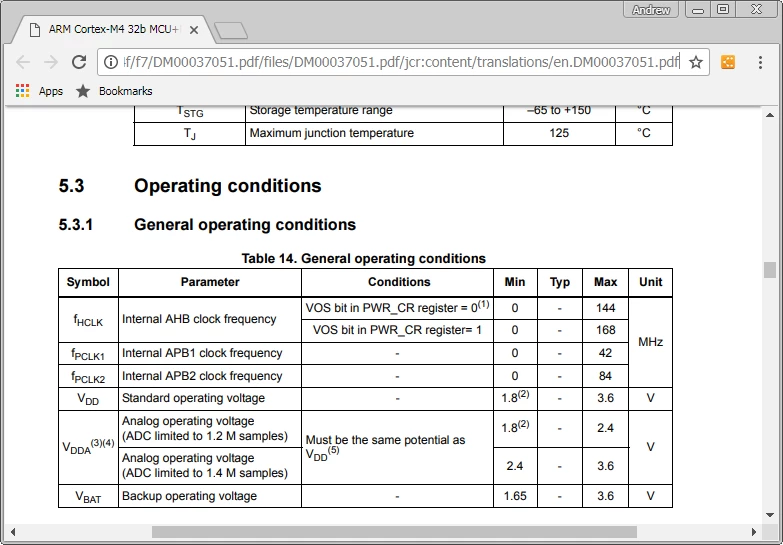Click the max value 42 cell
Viewport: 783px width, 545px height.
[x=605, y=353]
